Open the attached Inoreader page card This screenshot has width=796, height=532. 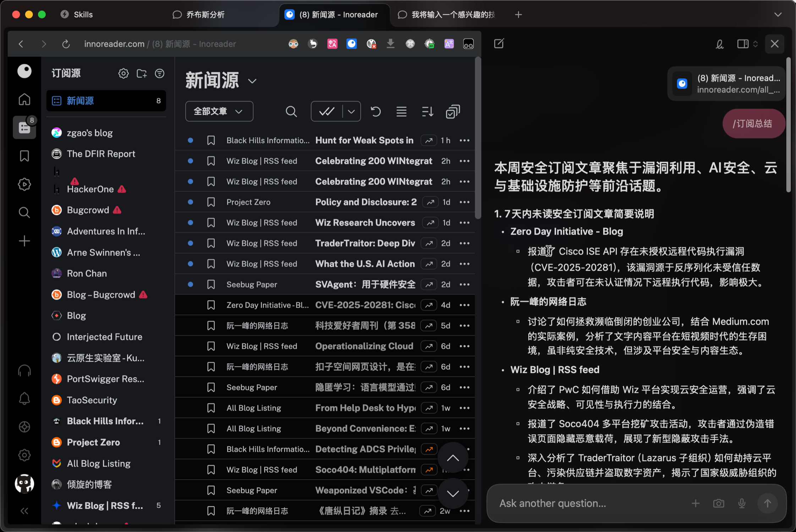click(726, 84)
